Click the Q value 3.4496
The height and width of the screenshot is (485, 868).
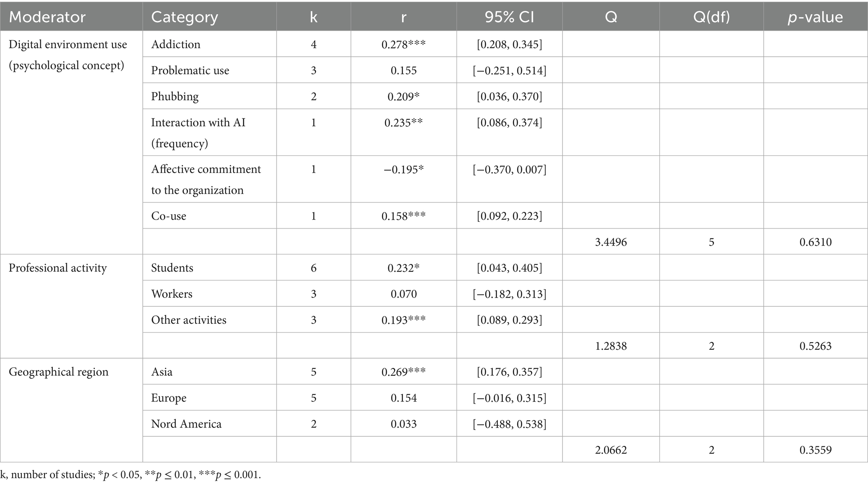[x=611, y=242]
